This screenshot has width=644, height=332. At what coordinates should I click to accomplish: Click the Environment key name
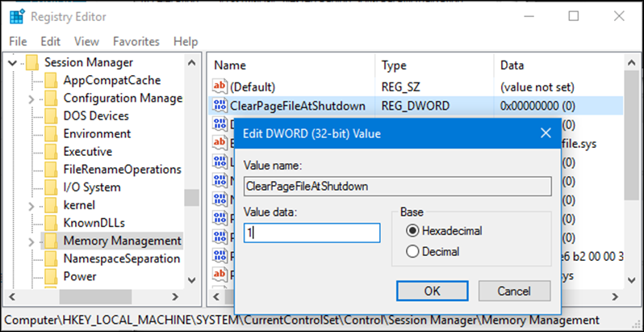pyautogui.click(x=97, y=133)
